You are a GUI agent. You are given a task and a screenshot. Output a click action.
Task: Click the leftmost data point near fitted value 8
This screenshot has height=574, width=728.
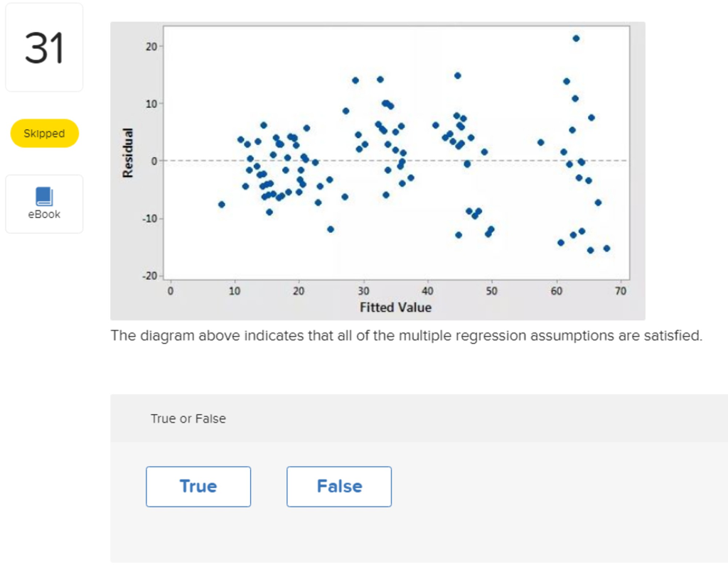(x=222, y=204)
